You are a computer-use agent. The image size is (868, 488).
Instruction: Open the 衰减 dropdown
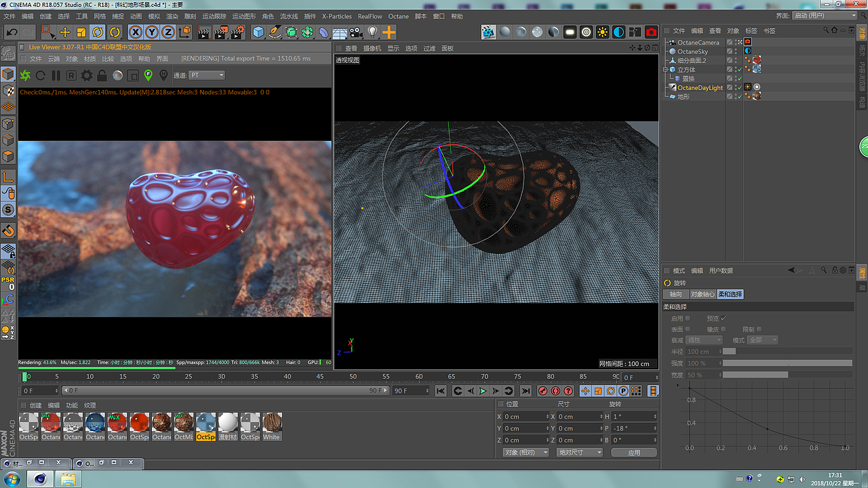coord(705,340)
